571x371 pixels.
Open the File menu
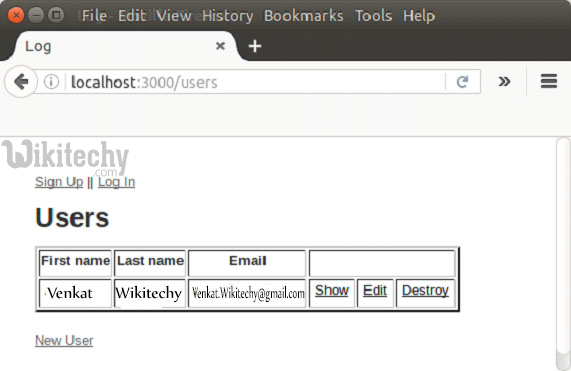pos(94,16)
